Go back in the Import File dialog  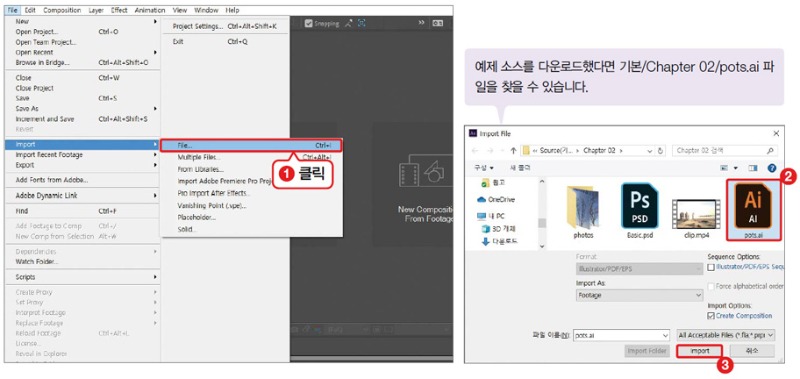[474, 150]
